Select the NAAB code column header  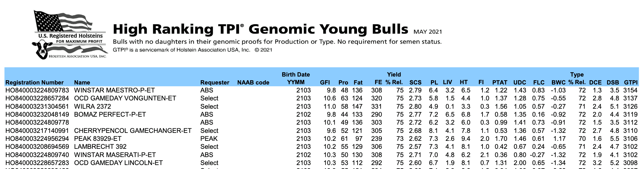253,82
